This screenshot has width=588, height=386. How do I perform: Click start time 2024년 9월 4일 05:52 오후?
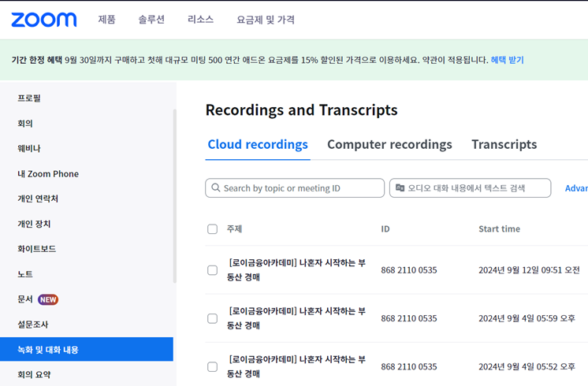(x=527, y=367)
